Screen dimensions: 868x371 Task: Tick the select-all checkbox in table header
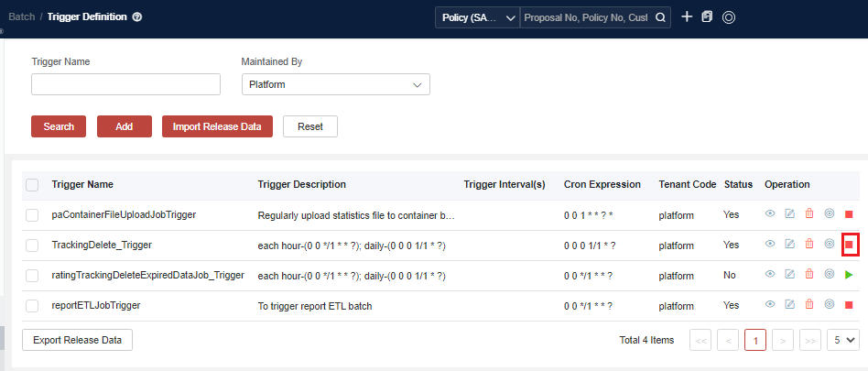32,185
